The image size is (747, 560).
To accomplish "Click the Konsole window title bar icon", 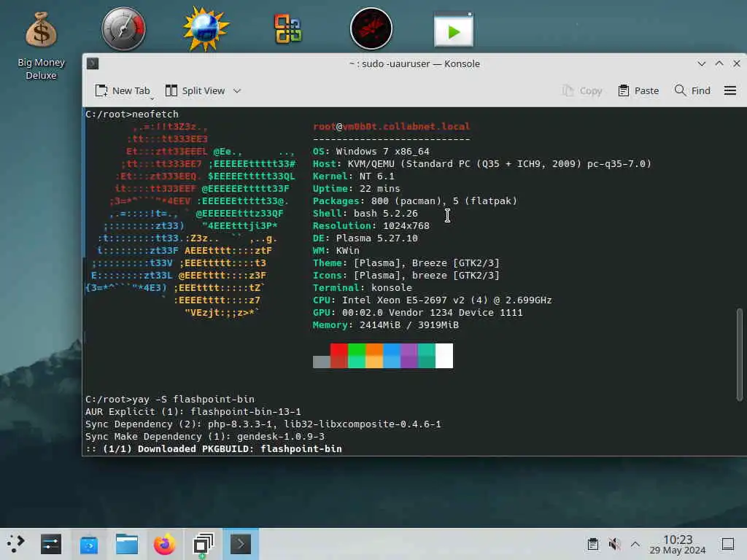I will tap(93, 63).
